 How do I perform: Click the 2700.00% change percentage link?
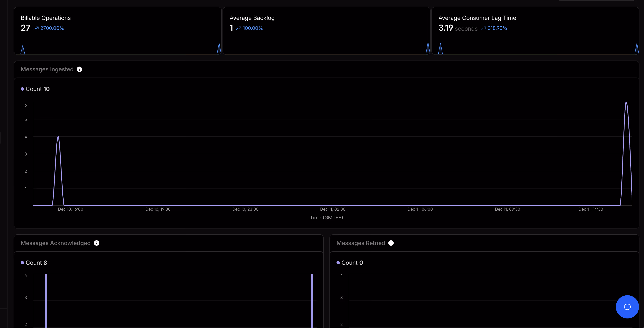coord(52,28)
